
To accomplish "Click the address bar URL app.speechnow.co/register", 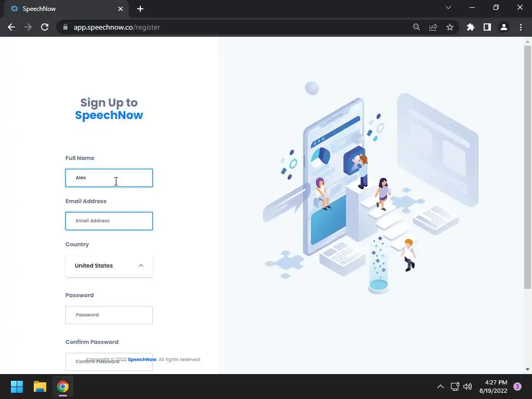I will [117, 27].
